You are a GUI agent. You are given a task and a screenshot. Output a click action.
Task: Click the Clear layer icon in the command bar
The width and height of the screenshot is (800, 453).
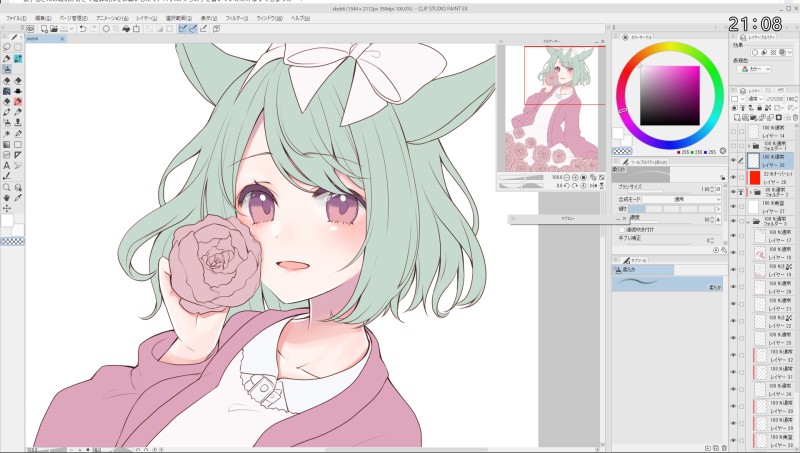tap(106, 29)
